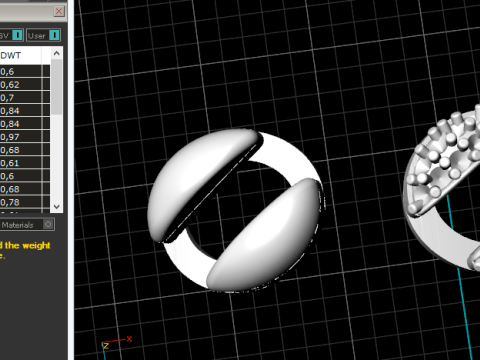Viewport: 480px width, 360px height.
Task: Close the weight panel with the red X
Action: tap(59, 11)
